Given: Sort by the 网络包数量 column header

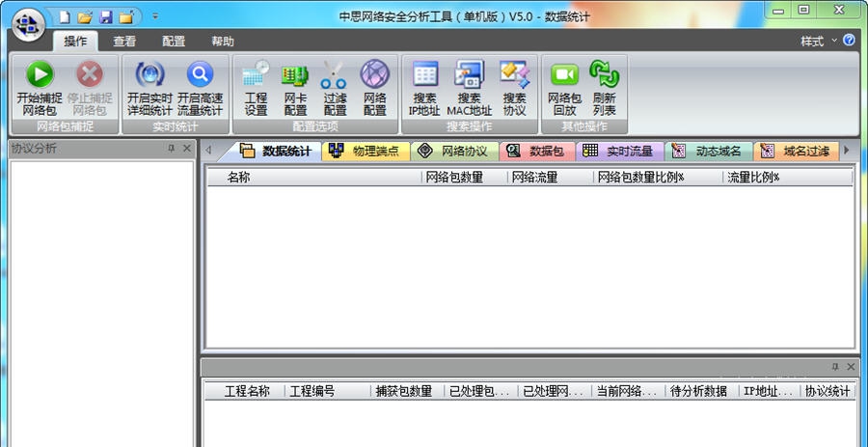Looking at the screenshot, I should [464, 178].
